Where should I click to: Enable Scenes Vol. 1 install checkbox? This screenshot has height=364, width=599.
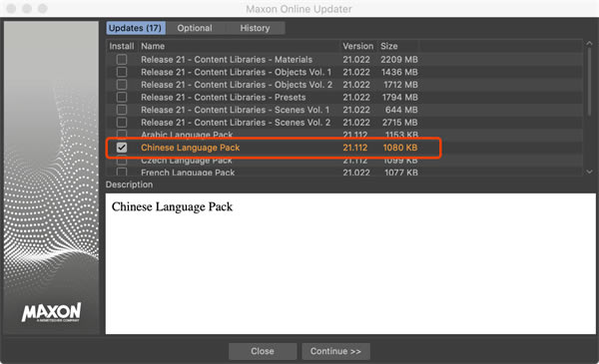click(122, 110)
